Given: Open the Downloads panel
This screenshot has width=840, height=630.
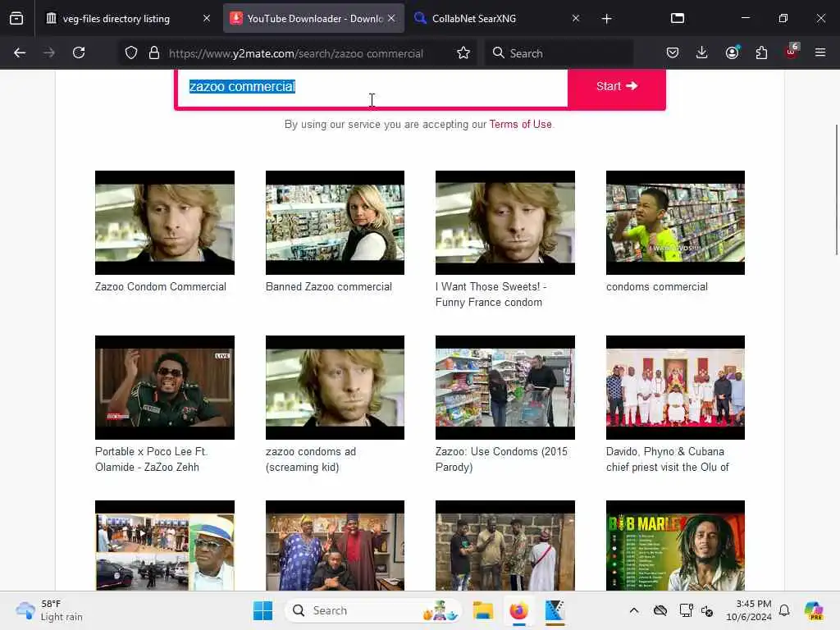Looking at the screenshot, I should 702,52.
